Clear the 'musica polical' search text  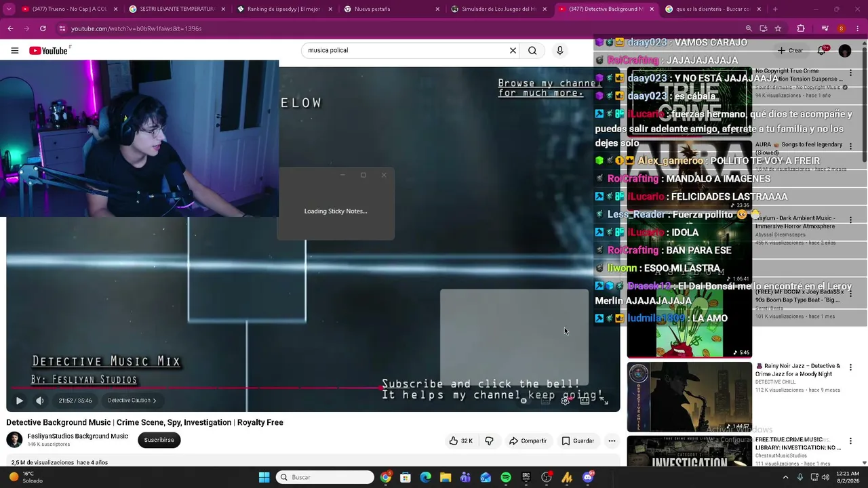(x=513, y=50)
